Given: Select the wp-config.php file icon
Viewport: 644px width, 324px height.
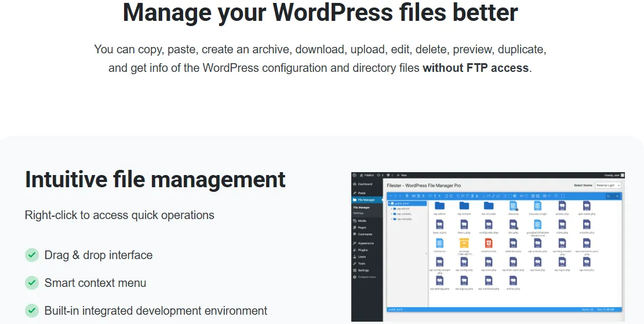Looking at the screenshot, I should click(464, 262).
